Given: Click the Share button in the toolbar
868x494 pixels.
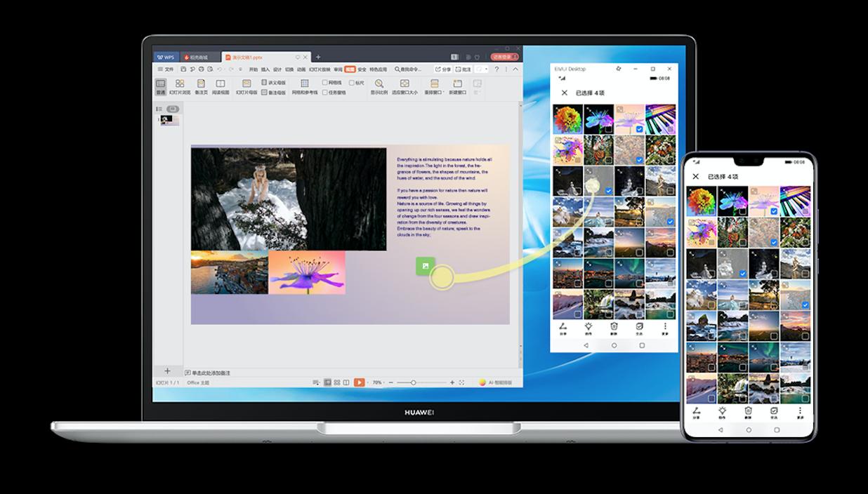Looking at the screenshot, I should coord(442,69).
